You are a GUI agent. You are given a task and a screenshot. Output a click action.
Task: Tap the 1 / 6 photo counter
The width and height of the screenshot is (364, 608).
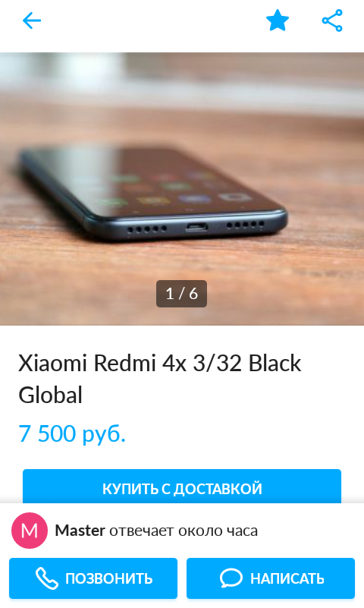pyautogui.click(x=181, y=294)
